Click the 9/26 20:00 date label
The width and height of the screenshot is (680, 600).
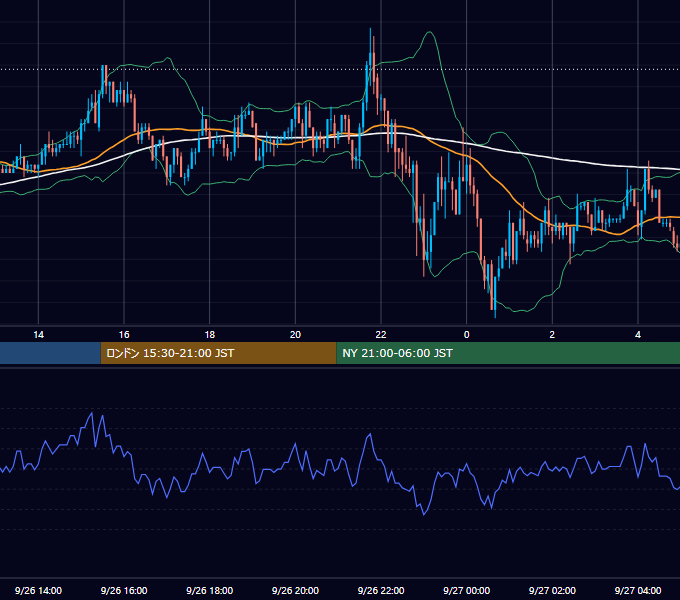(x=295, y=590)
